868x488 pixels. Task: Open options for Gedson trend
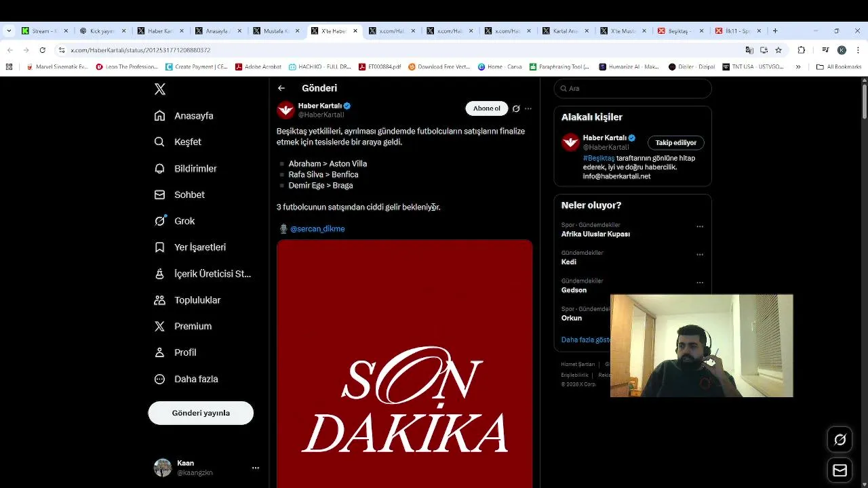[700, 283]
